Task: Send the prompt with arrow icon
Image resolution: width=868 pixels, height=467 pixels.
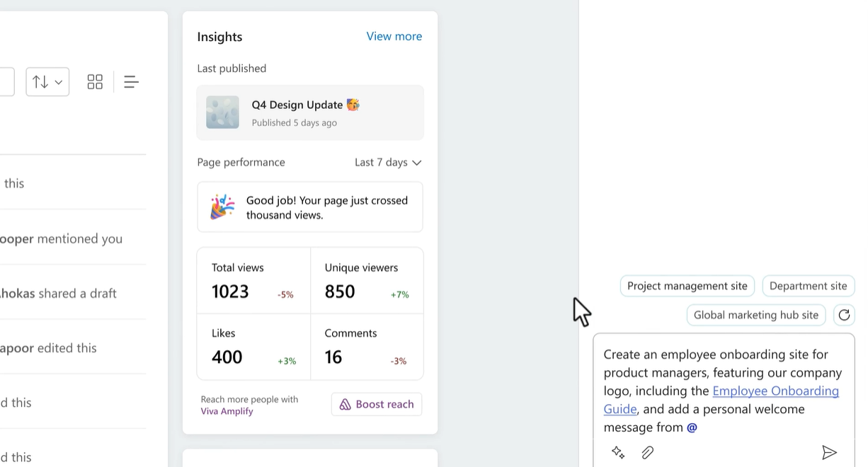Action: (x=829, y=452)
